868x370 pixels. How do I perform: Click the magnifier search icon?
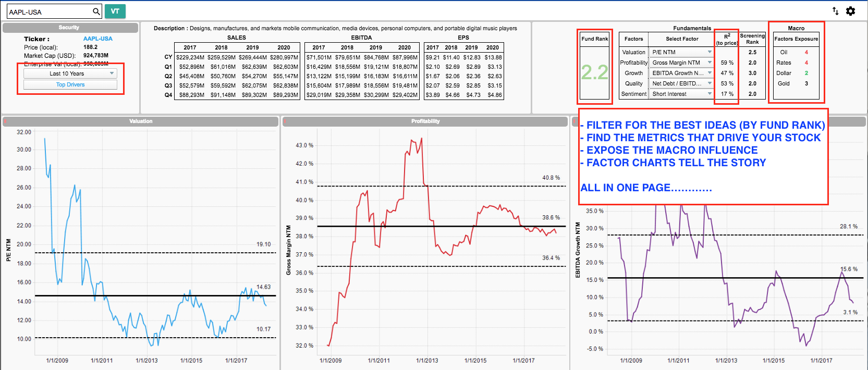96,11
